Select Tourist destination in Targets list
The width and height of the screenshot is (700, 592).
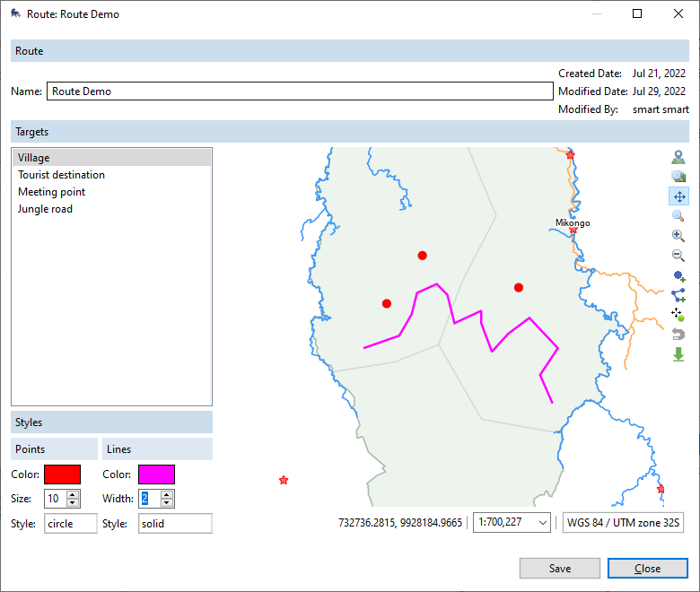[61, 175]
